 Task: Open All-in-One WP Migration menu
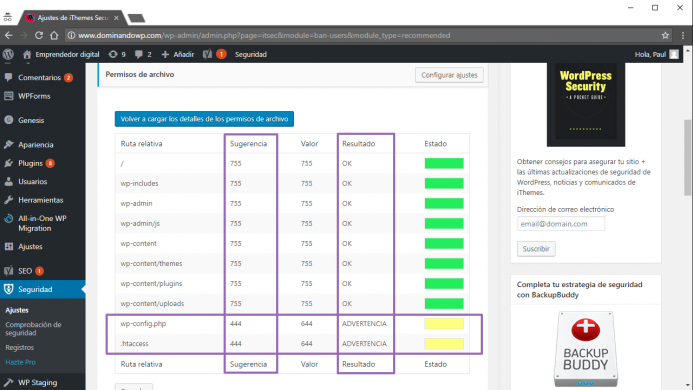point(43,223)
